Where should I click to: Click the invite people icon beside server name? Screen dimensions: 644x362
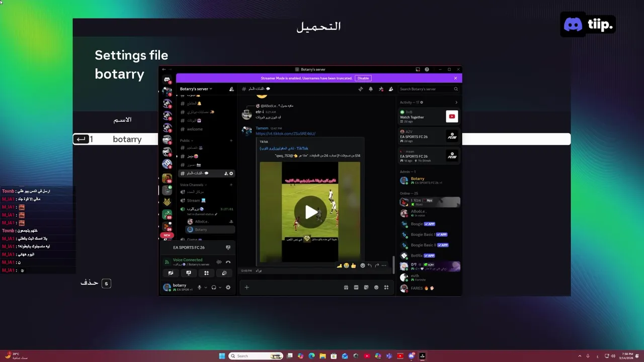pos(231,89)
